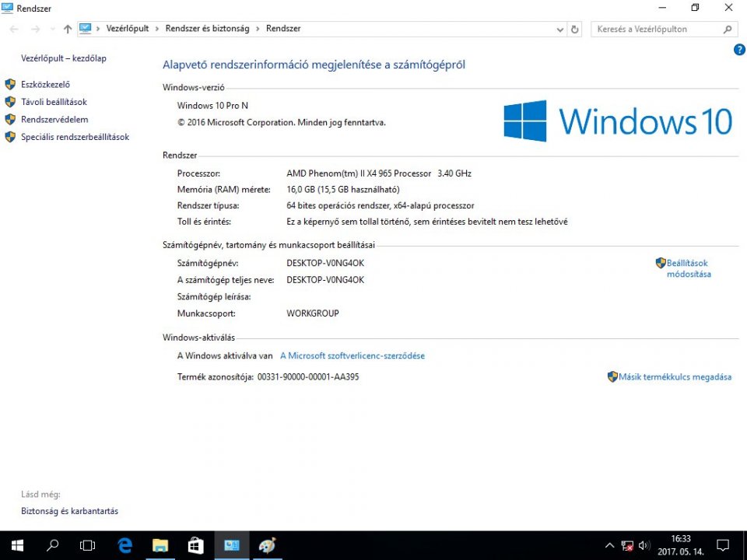Screen dimensions: 747x560
Task: Click the computer icon in the address bar
Action: click(x=85, y=29)
